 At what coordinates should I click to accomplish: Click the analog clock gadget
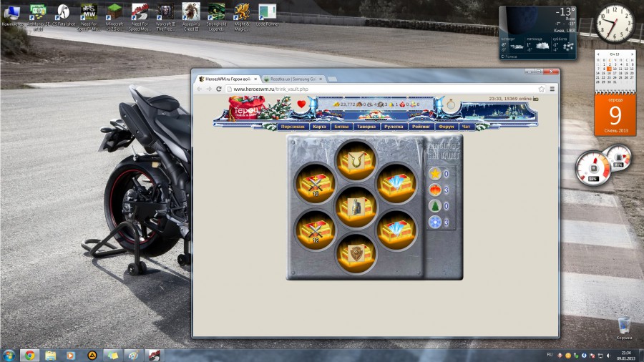(x=615, y=24)
